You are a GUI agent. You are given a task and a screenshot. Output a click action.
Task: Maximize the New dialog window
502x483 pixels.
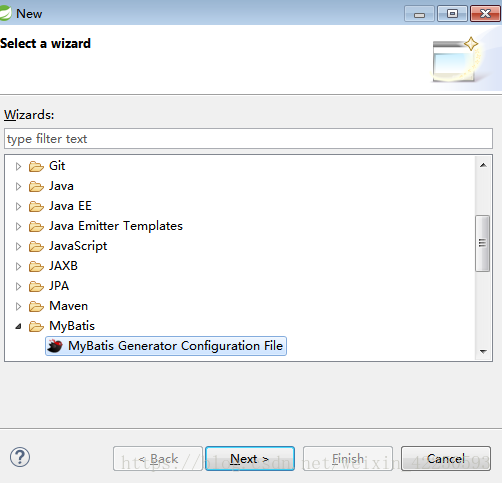[452, 14]
